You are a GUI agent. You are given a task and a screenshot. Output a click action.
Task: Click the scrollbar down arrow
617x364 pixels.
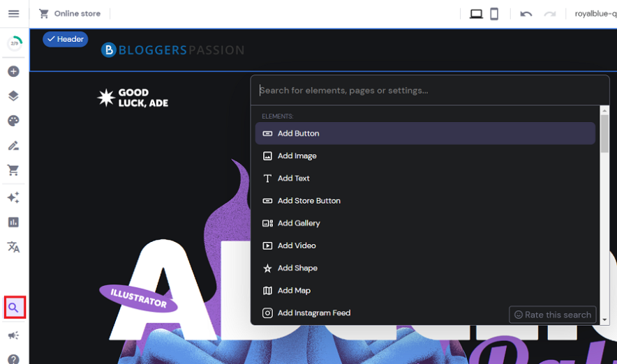(x=604, y=319)
